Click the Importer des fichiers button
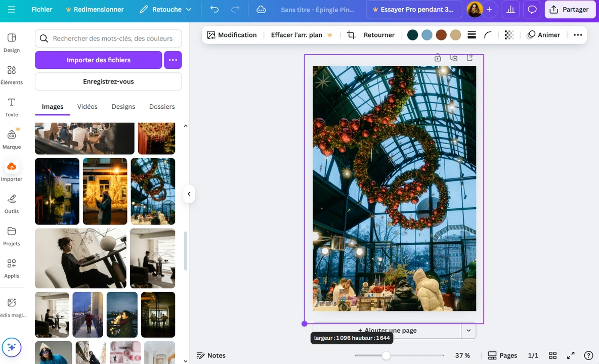Viewport: 599px width, 364px height. pos(98,60)
